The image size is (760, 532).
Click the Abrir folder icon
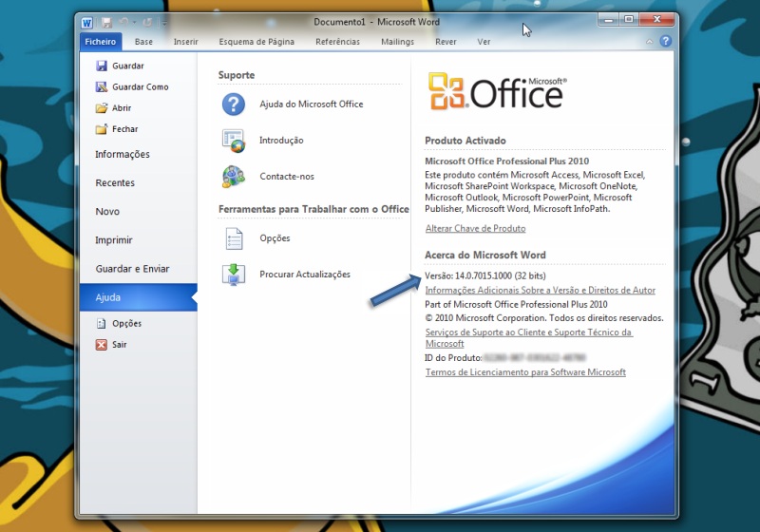pos(102,107)
